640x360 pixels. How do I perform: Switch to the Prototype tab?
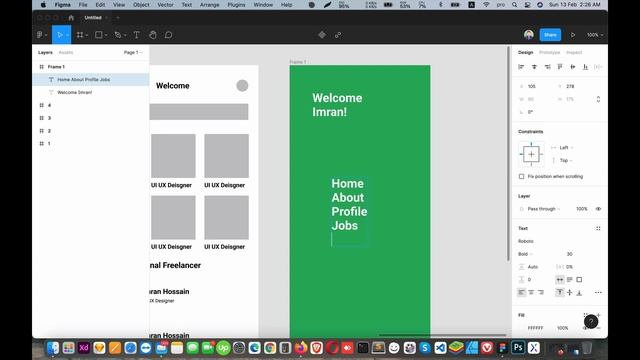[549, 53]
